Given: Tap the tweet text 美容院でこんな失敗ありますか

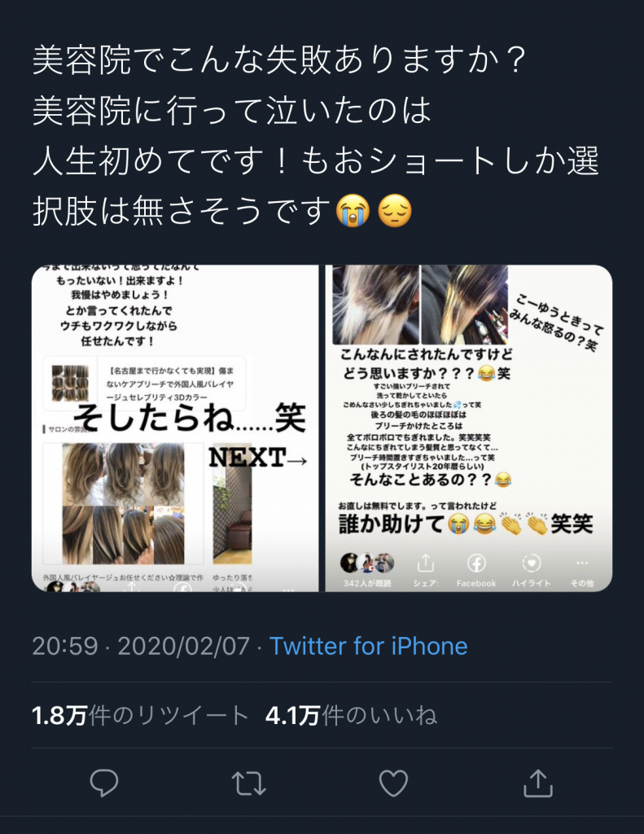Looking at the screenshot, I should pyautogui.click(x=279, y=59).
